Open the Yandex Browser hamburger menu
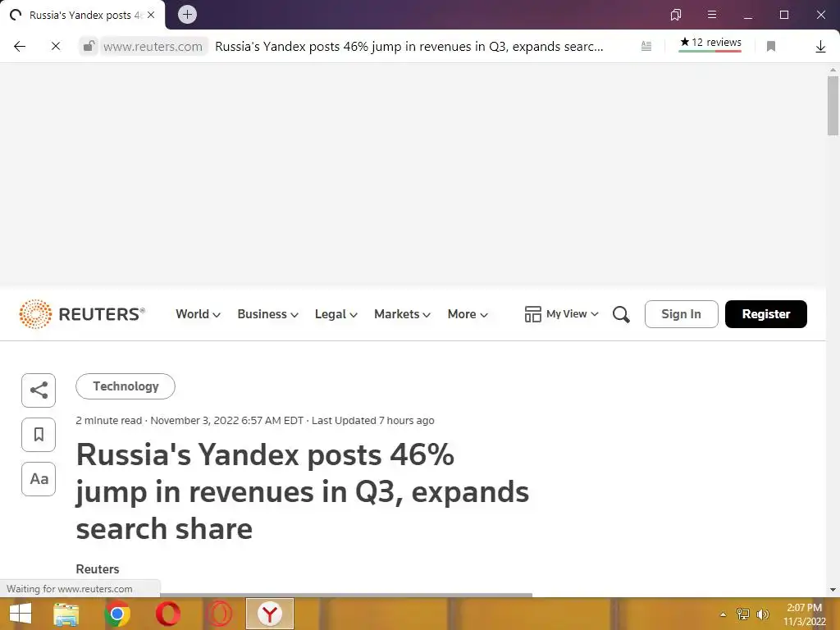Image resolution: width=840 pixels, height=630 pixels. (711, 15)
